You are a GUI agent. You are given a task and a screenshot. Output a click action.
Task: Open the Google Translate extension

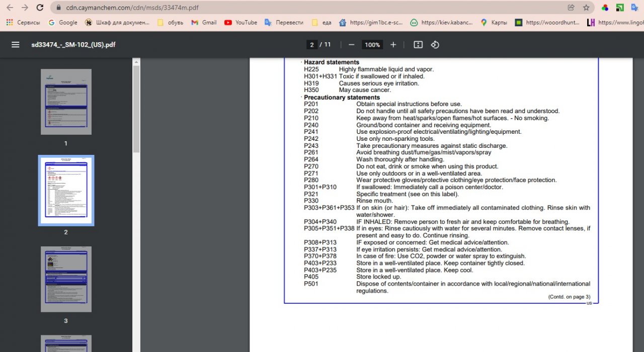[635, 8]
